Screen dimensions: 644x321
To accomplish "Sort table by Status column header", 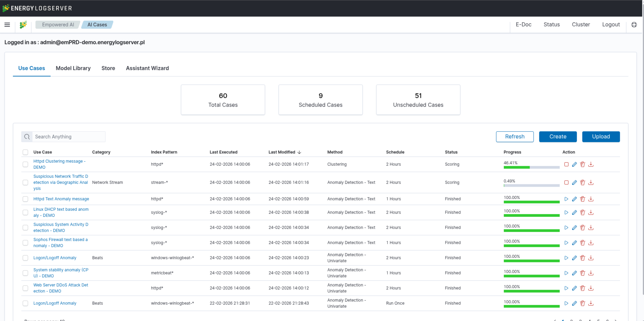I will point(451,152).
